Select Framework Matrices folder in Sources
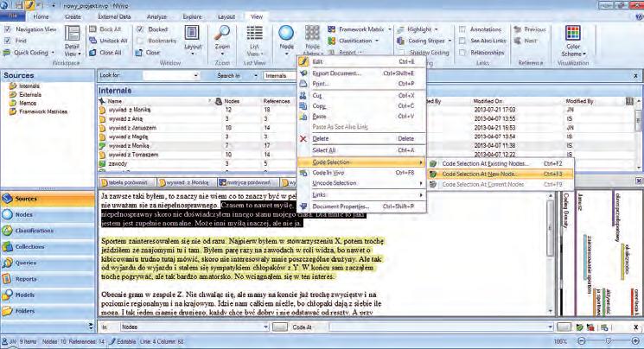Screen dimensions: 644x349 43,111
